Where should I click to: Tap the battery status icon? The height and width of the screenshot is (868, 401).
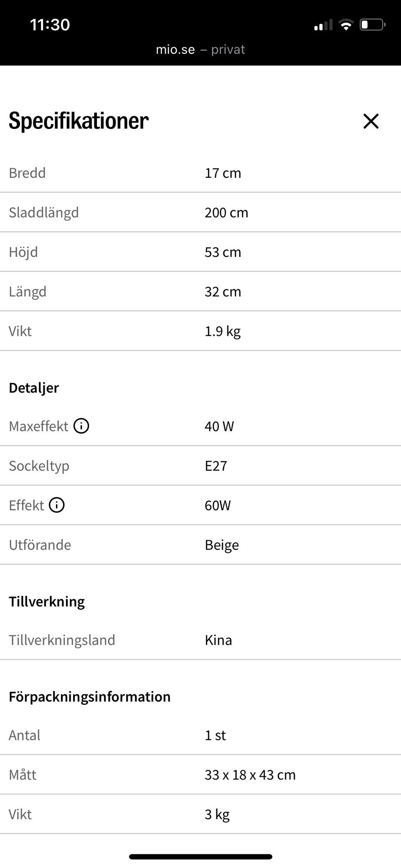pos(373,25)
